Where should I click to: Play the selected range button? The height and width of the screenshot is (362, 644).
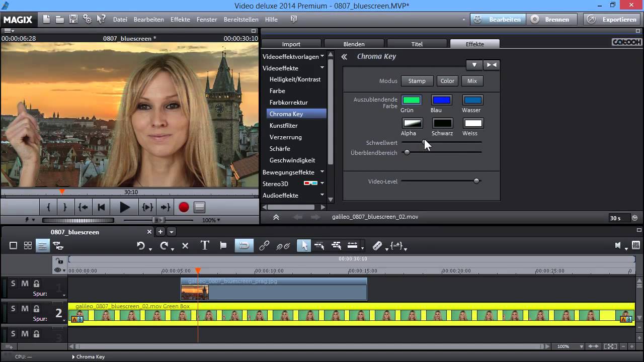[147, 207]
